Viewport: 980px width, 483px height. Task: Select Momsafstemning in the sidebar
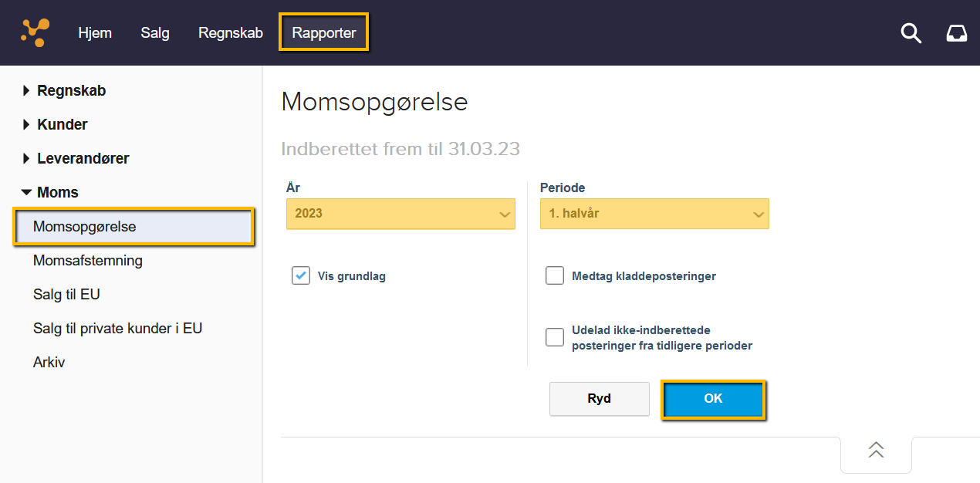click(87, 260)
